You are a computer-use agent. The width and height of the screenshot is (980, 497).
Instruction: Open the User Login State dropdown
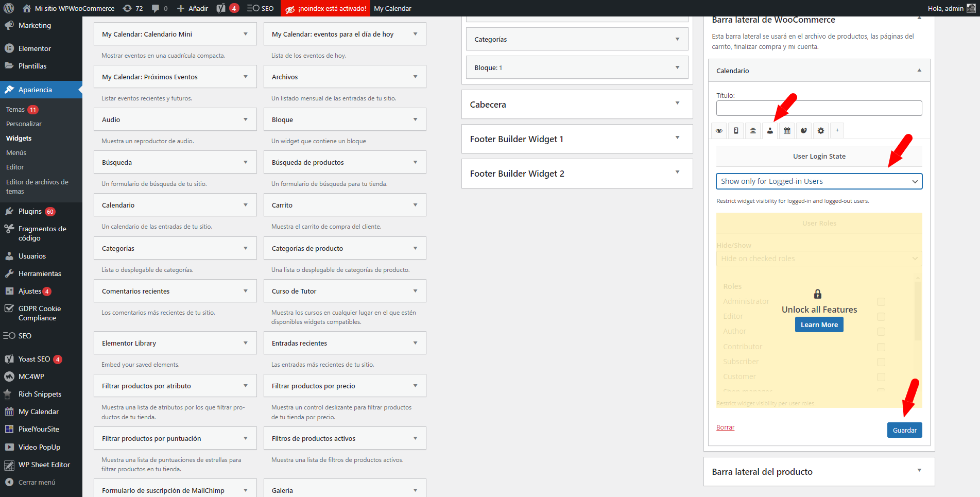[x=819, y=181]
